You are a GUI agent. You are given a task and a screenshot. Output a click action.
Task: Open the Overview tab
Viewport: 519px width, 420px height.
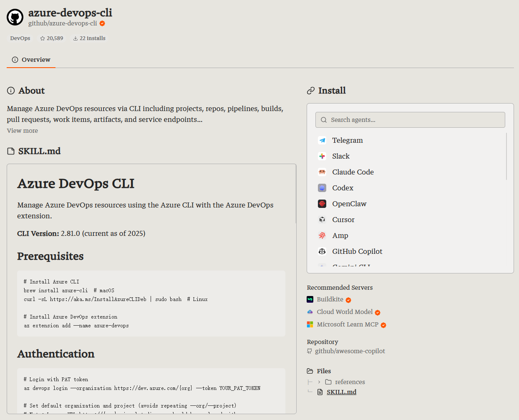[x=31, y=60]
